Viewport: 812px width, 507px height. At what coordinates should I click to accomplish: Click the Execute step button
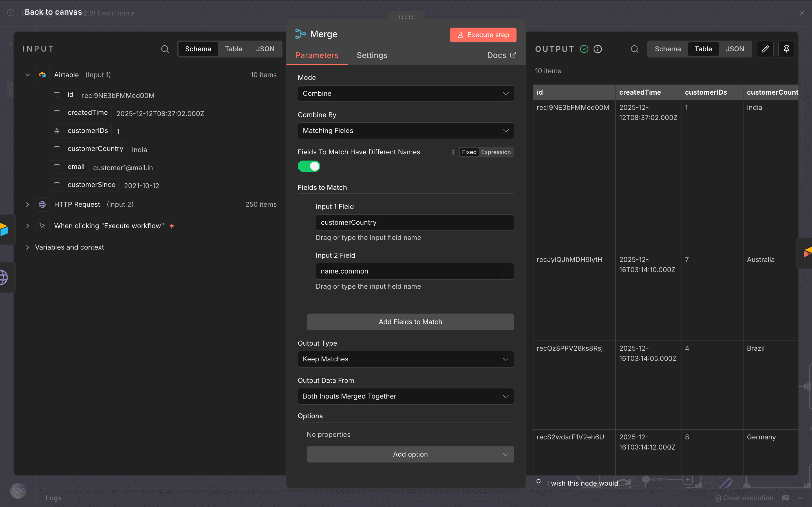pyautogui.click(x=483, y=35)
